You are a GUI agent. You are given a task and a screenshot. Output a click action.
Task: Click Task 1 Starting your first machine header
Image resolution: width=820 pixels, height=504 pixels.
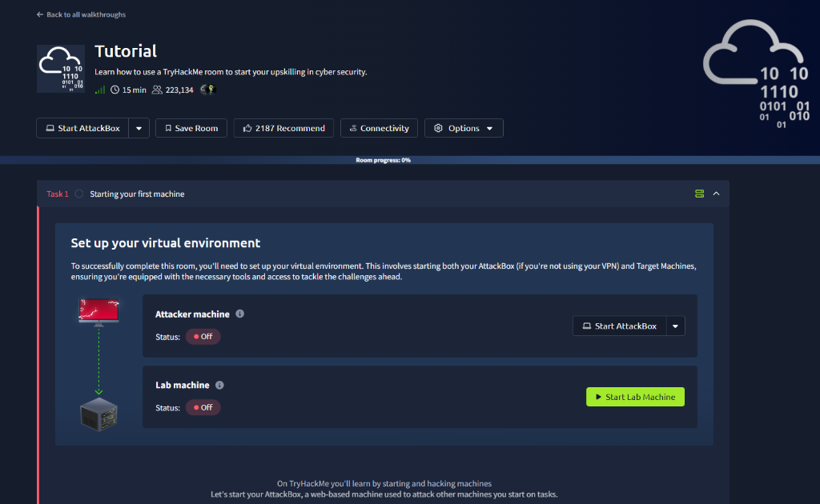(x=383, y=194)
